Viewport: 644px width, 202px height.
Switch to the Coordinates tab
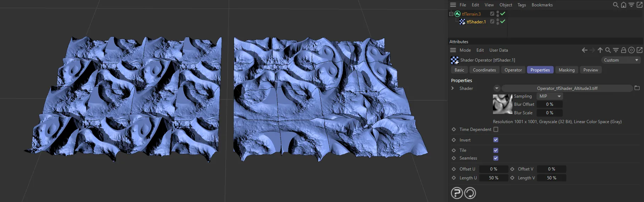pyautogui.click(x=484, y=70)
